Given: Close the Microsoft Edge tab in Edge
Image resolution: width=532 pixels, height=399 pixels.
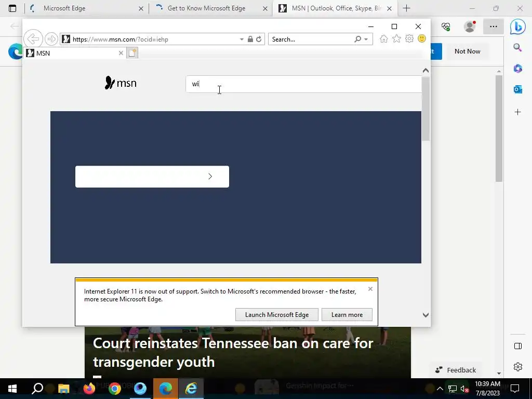Looking at the screenshot, I should (141, 8).
